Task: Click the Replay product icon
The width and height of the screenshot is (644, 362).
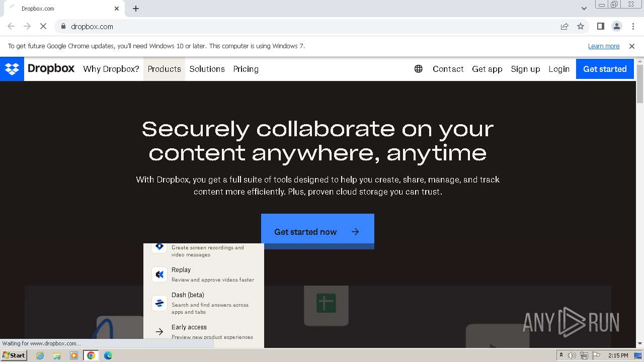Action: 159,275
